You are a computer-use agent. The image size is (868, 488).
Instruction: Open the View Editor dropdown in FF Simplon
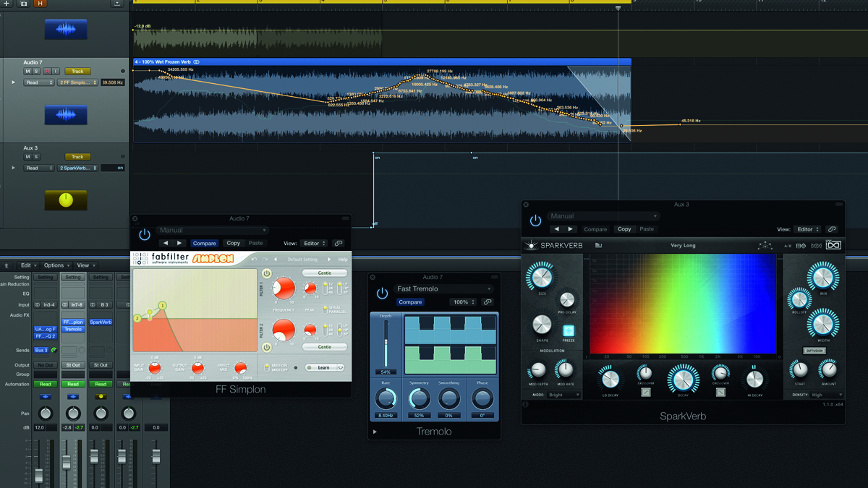pos(313,244)
